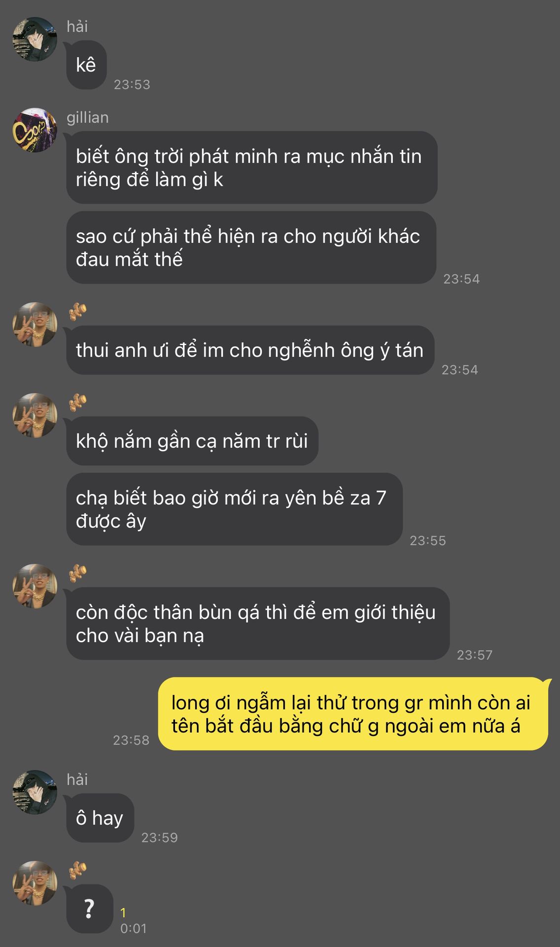Image resolution: width=560 pixels, height=947 pixels.
Task: Tap the avatar beside the "khộ nắm" message
Action: (x=35, y=415)
